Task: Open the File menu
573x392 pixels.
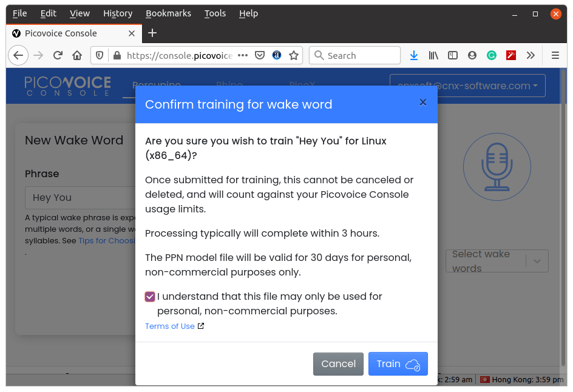Action: [x=20, y=13]
